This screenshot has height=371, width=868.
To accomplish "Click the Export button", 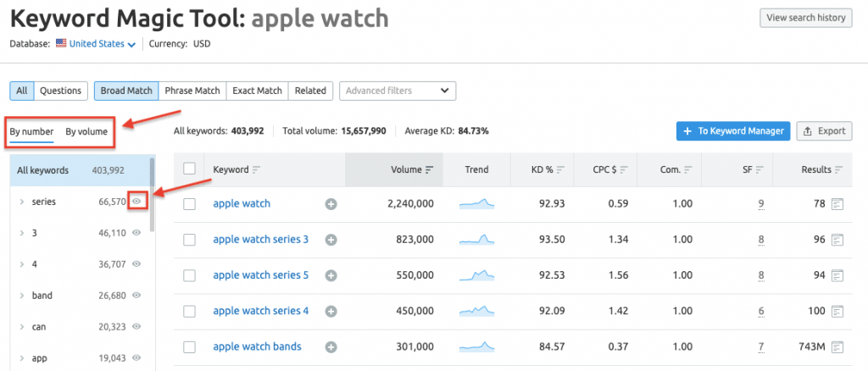I will 824,131.
